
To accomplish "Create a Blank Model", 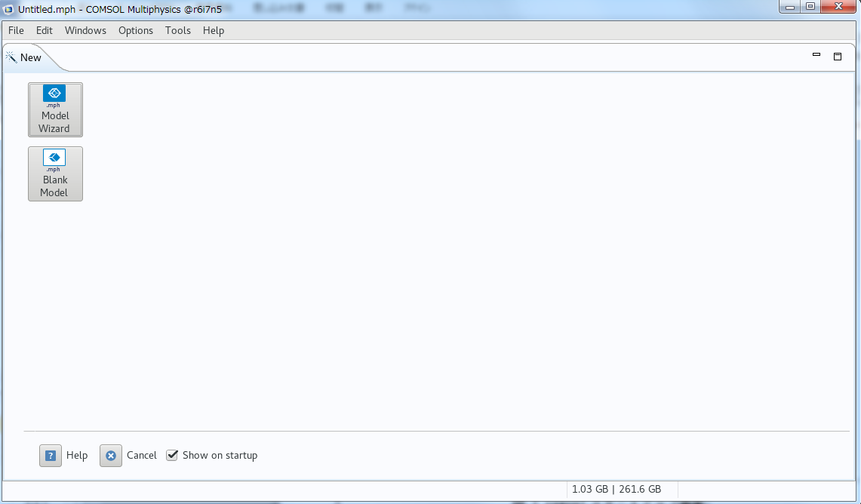I will 55,174.
